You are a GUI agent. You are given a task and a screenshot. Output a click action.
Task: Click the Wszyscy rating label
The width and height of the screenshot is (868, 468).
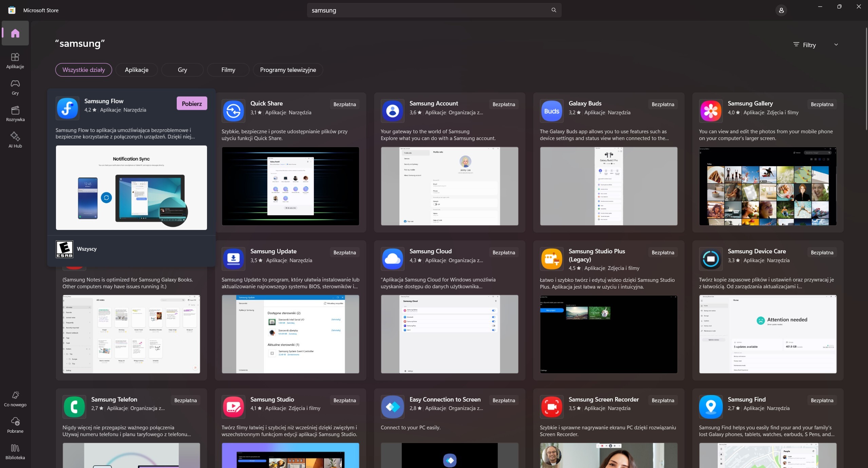click(87, 249)
